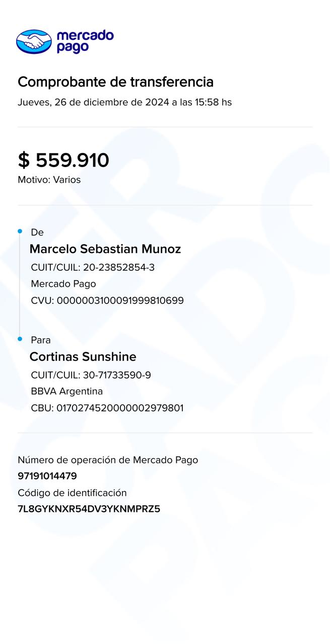Click the Número de operación label
This screenshot has width=330, height=644.
click(108, 460)
